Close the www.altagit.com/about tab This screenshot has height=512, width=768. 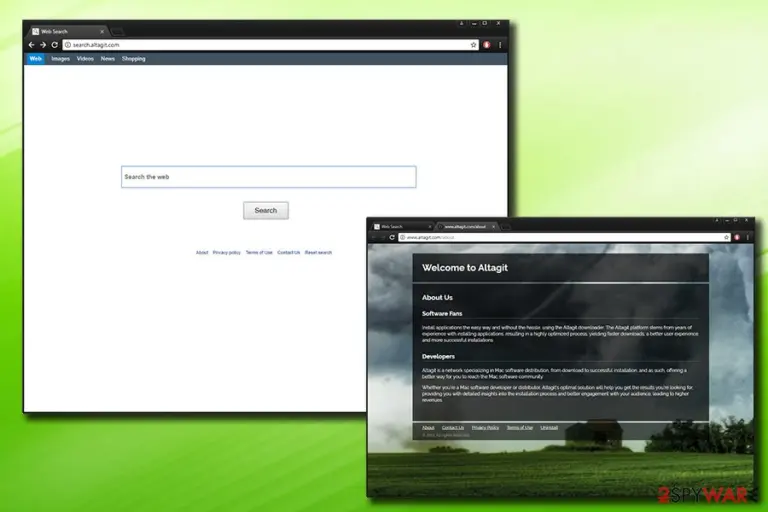tap(494, 227)
